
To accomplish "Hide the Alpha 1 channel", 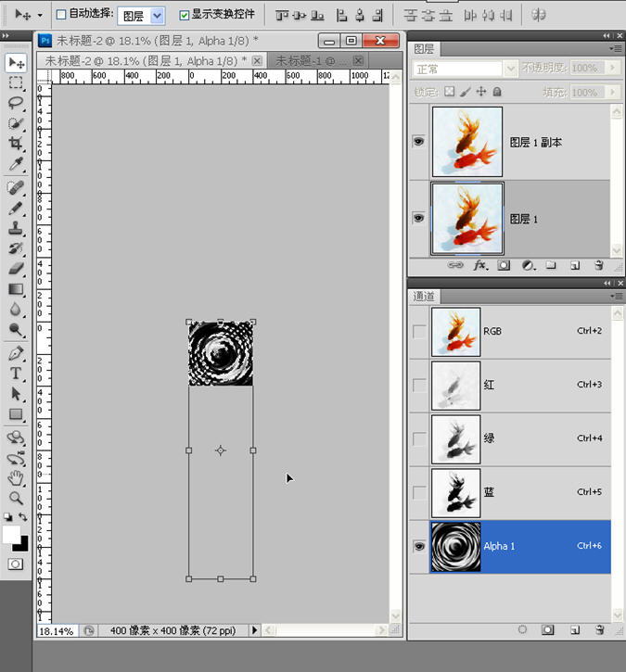I will [x=419, y=547].
